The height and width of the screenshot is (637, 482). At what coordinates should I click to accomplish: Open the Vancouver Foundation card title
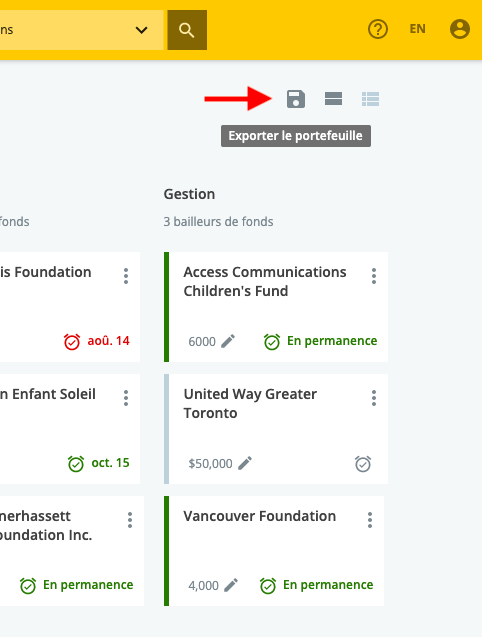[260, 516]
